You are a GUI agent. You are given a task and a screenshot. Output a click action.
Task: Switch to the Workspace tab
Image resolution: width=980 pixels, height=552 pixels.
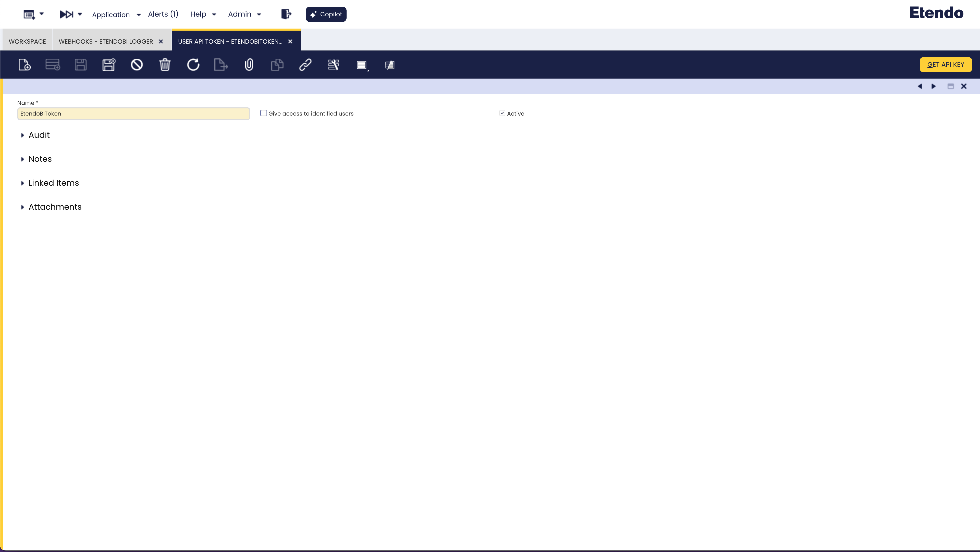coord(27,41)
